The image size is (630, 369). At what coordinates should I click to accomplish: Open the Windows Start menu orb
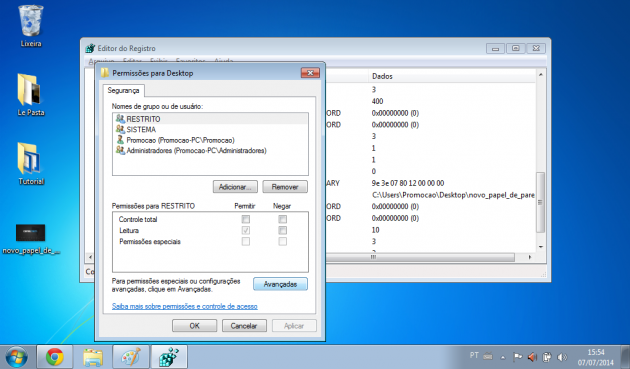(x=16, y=357)
